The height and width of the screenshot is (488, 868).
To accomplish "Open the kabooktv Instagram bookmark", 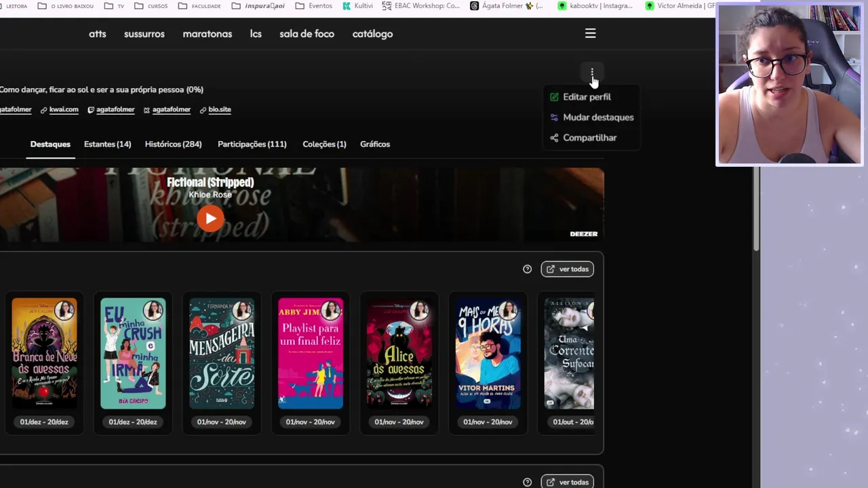I will point(595,5).
